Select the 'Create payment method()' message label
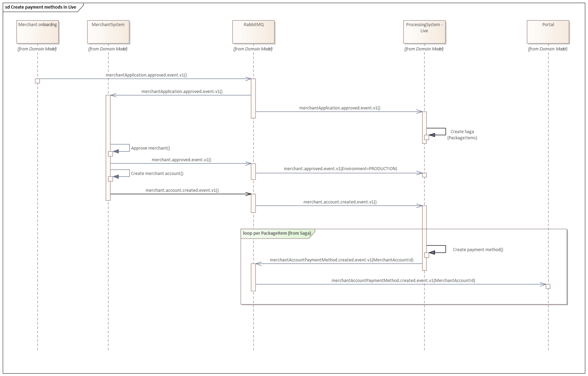This screenshot has height=376, width=588. (x=478, y=250)
